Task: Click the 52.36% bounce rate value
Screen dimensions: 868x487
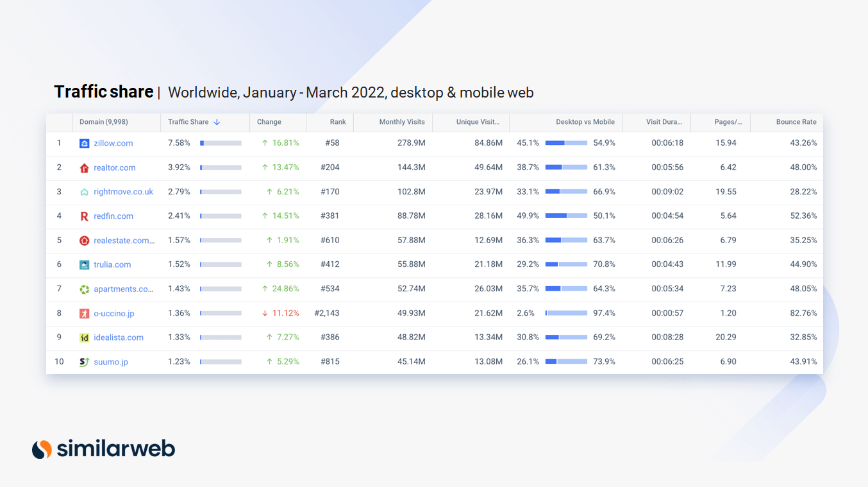Action: [803, 216]
